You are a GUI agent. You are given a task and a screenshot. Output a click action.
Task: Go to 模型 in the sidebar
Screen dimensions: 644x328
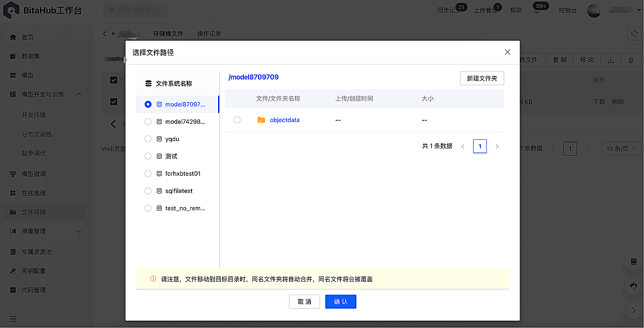click(x=27, y=75)
